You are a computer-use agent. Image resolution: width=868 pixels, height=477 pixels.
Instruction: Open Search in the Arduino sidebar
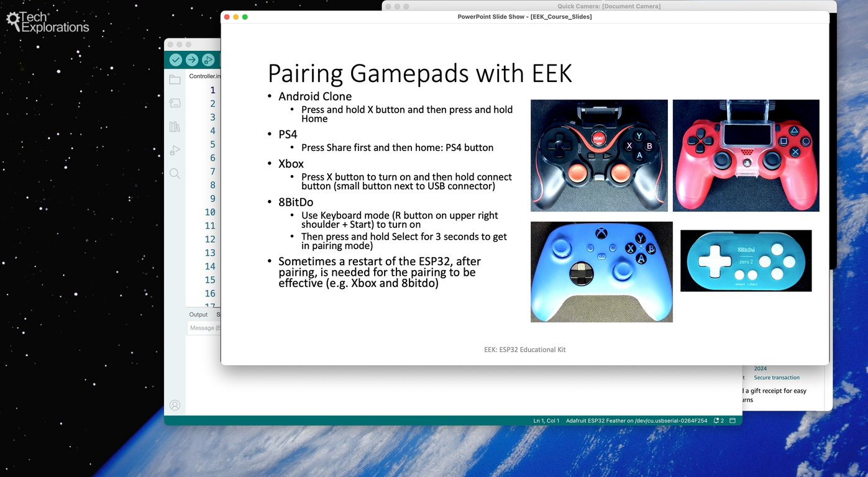tap(175, 174)
